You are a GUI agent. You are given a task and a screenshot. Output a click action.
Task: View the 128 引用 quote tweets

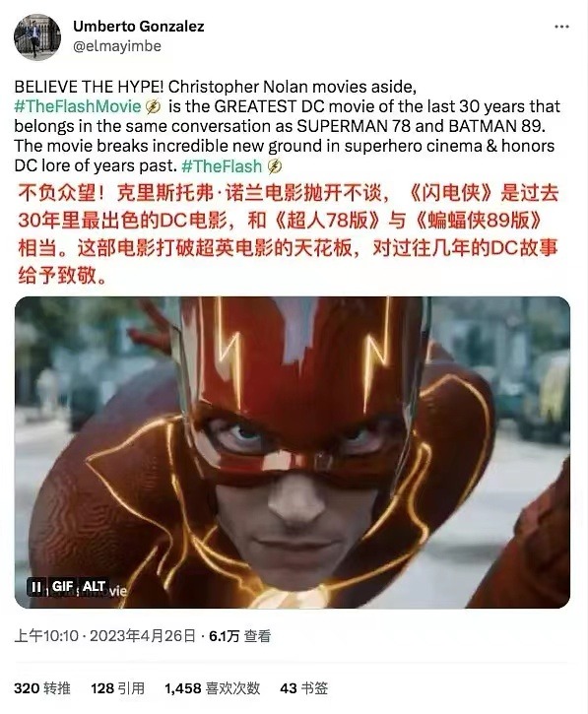(x=117, y=687)
